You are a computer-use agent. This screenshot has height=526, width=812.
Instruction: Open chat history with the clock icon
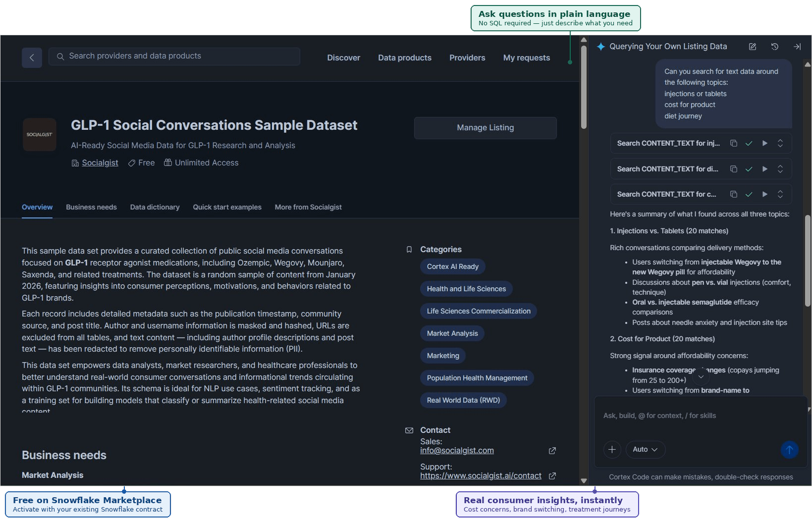(774, 47)
